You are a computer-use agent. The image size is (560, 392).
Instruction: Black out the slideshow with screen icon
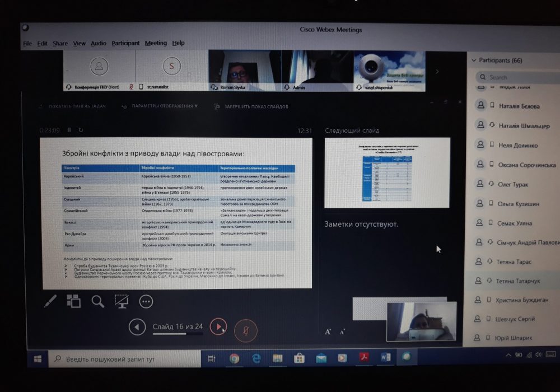[122, 302]
